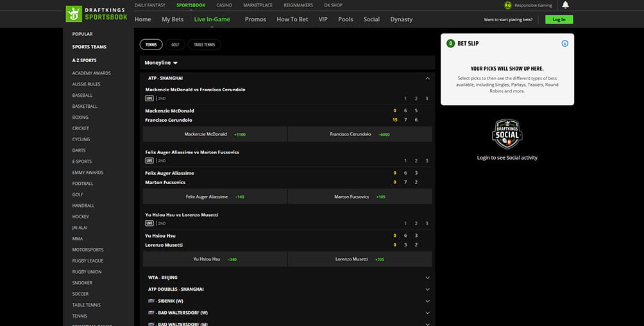Expand ITF - Bad Waltersdorf (W) section
Viewport: 644px width, 326px height.
(x=287, y=313)
